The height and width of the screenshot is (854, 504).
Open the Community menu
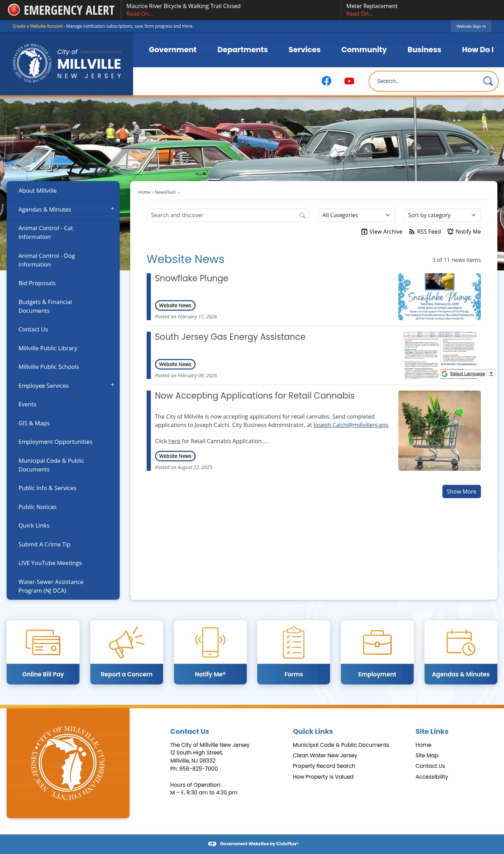tap(364, 50)
